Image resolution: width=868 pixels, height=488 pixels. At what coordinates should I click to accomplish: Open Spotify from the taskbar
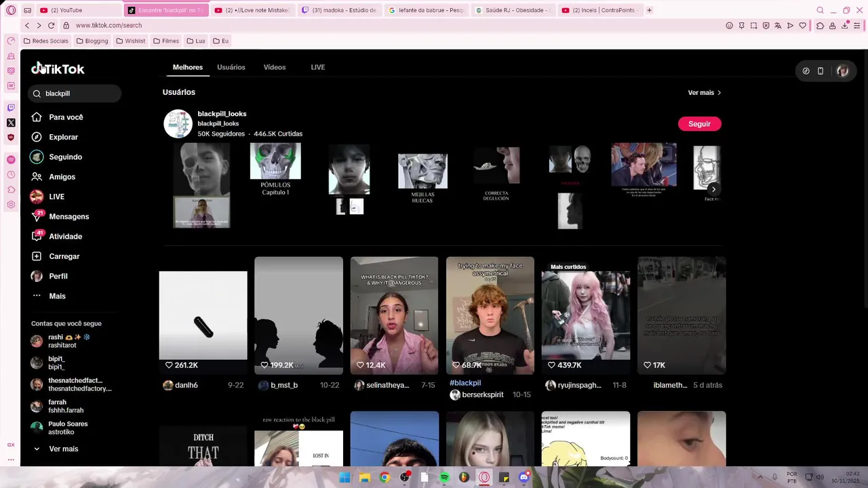(x=444, y=477)
